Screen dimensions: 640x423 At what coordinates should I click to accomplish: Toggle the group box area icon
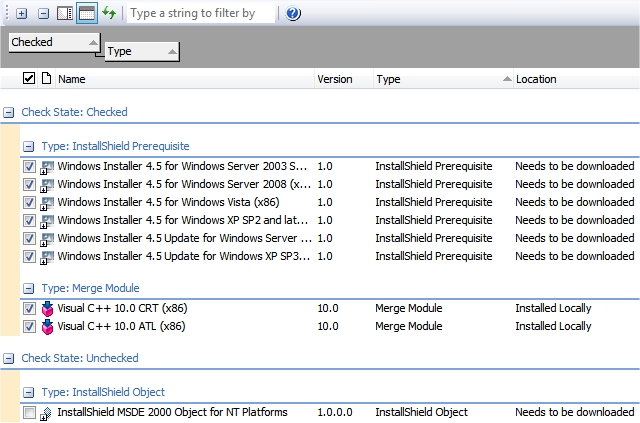[x=87, y=14]
